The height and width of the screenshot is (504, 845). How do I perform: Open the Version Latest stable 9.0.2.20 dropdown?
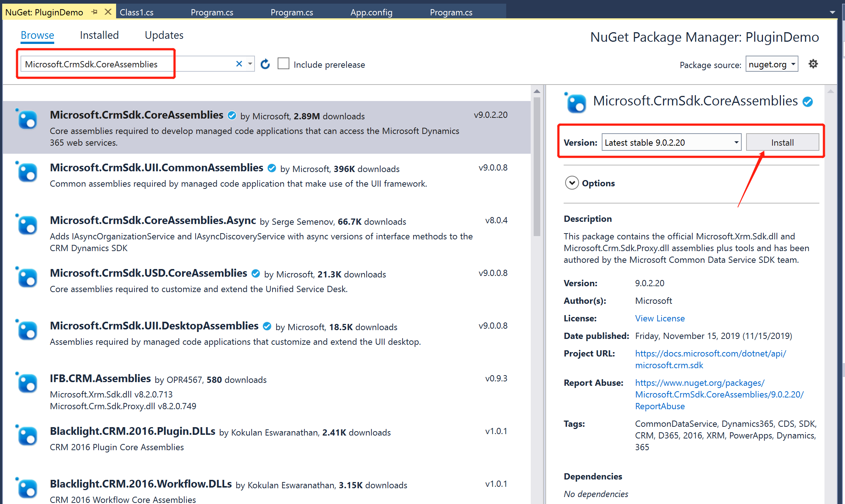tap(671, 142)
